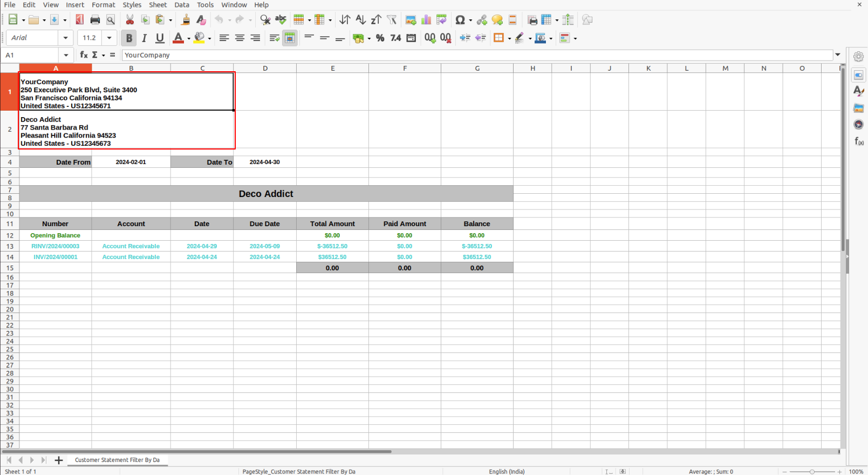Clear direct formatting
Image resolution: width=868 pixels, height=475 pixels.
[201, 20]
